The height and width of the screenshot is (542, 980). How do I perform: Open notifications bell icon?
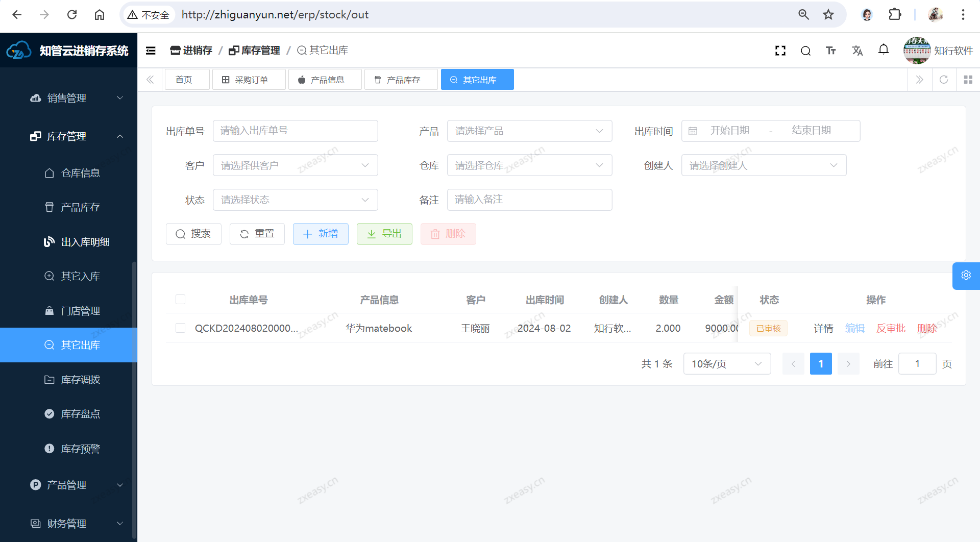coord(884,50)
